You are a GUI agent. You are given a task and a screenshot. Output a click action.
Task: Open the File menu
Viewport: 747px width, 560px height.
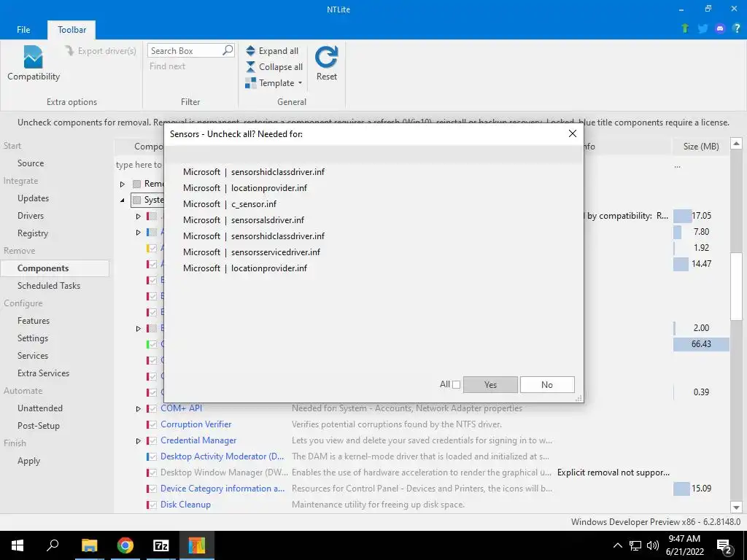point(23,29)
